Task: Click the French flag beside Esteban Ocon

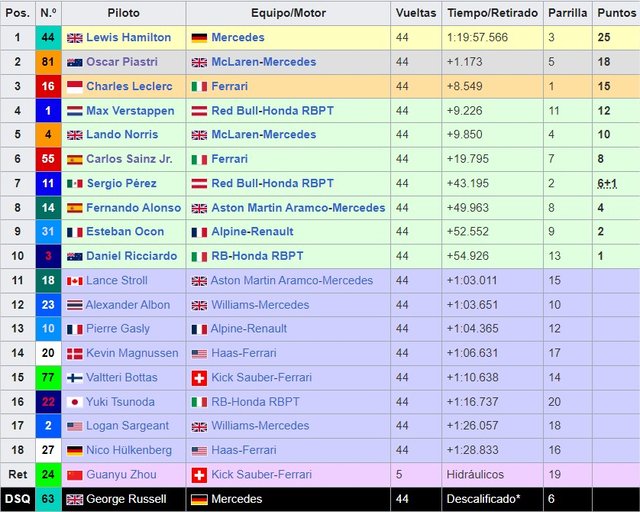Action: (x=75, y=232)
